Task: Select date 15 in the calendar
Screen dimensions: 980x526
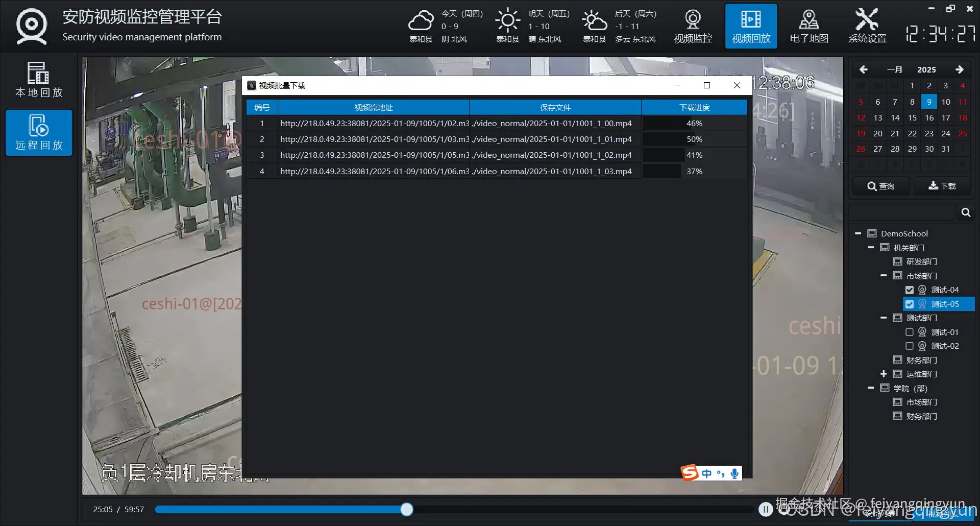Action: 912,118
